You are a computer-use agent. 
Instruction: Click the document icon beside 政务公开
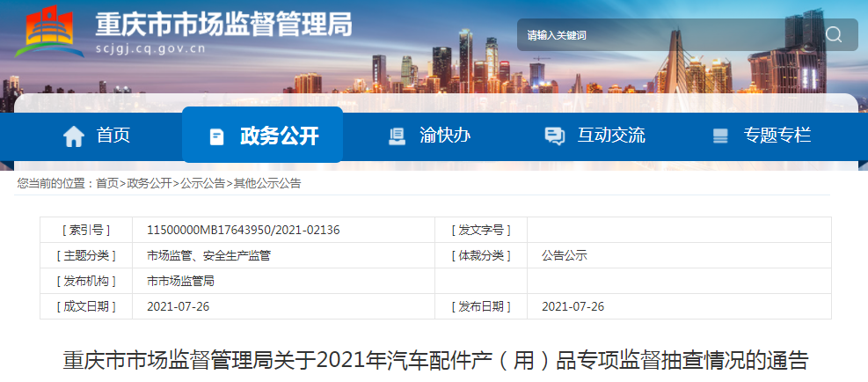tap(216, 136)
